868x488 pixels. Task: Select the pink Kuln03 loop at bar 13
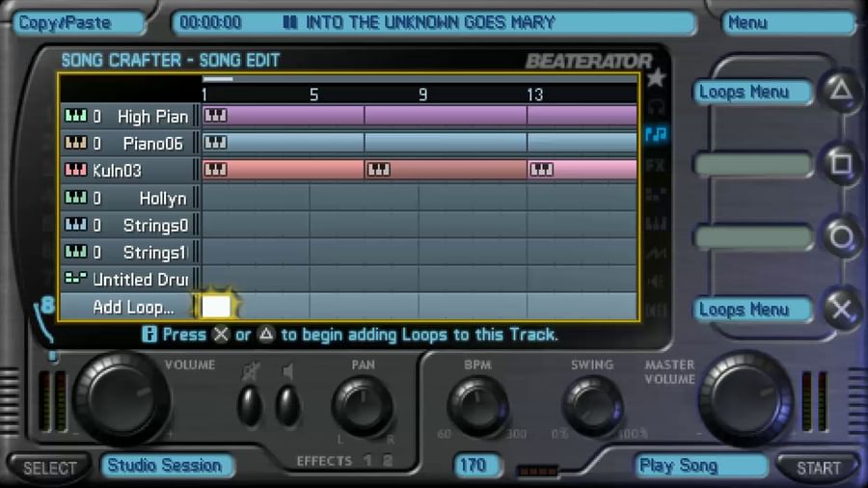[582, 170]
